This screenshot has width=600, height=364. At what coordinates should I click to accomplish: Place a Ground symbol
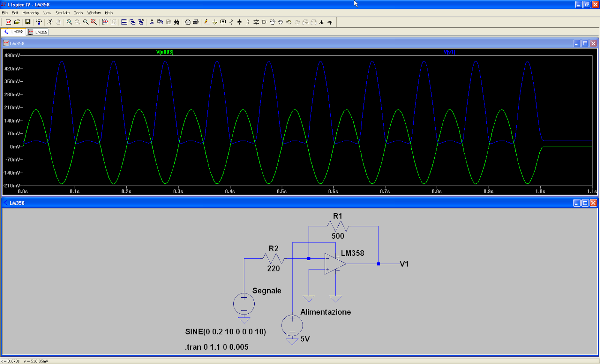point(214,22)
